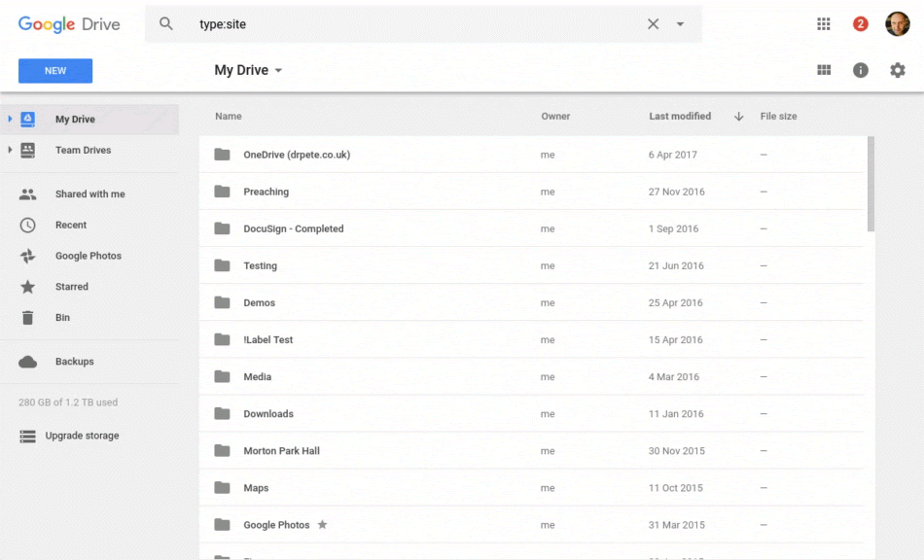Click the Starred star icon in sidebar
This screenshot has height=560, width=924.
pyautogui.click(x=27, y=287)
